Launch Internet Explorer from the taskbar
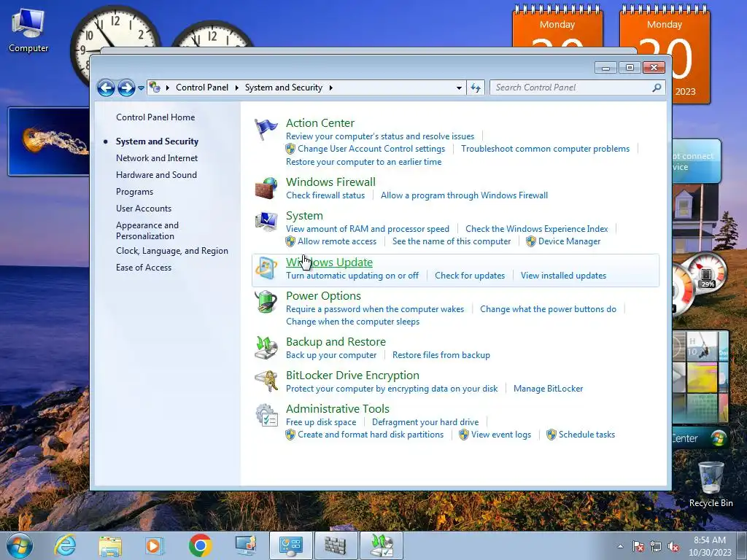Viewport: 747px width, 560px height. tap(65, 545)
